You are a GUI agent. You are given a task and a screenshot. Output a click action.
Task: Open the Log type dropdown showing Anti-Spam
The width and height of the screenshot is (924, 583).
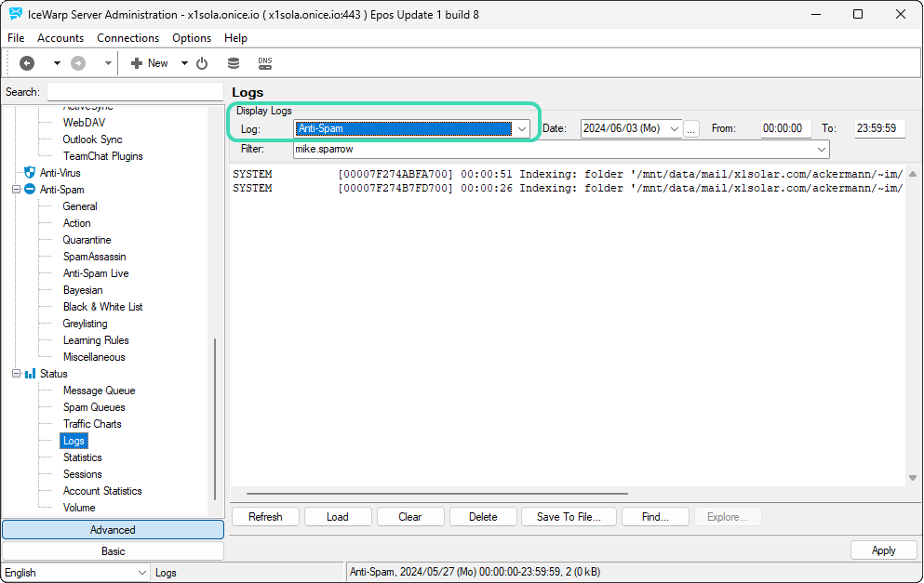[x=411, y=128]
